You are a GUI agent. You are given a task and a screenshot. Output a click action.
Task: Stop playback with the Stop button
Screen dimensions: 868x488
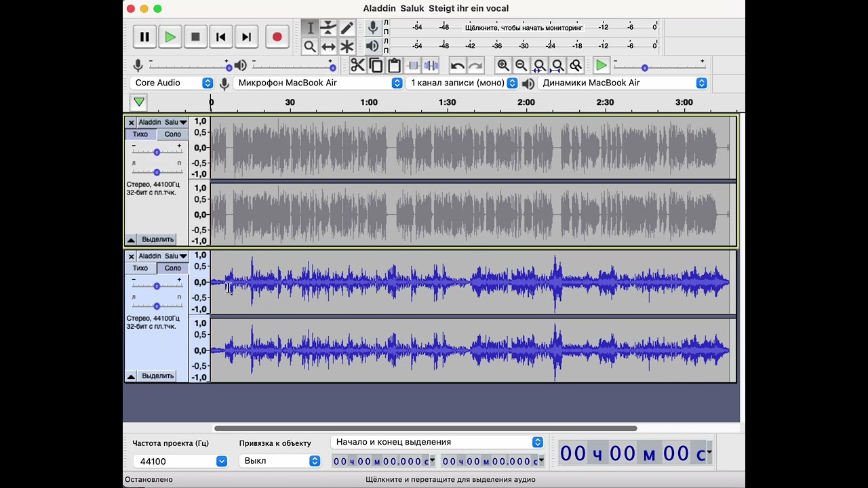tap(195, 37)
